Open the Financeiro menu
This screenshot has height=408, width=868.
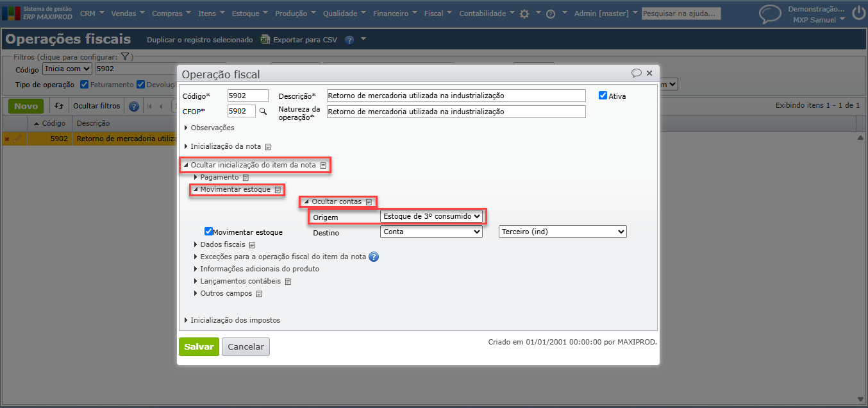coord(394,13)
